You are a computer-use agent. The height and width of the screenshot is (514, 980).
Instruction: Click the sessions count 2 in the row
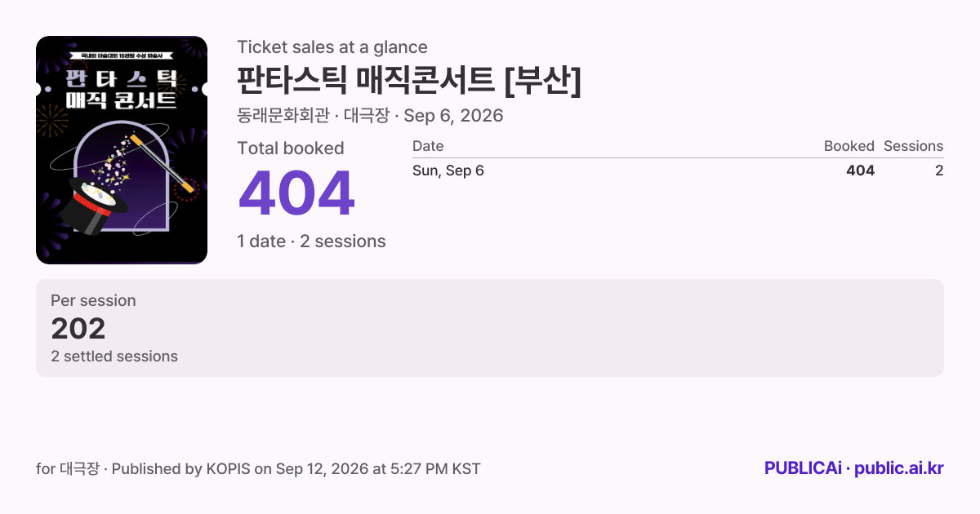(939, 171)
